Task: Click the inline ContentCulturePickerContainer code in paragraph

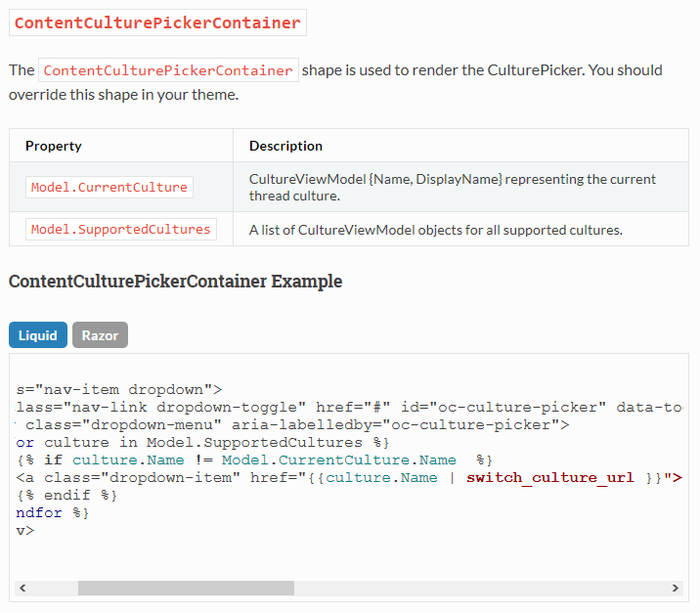Action: (x=168, y=70)
